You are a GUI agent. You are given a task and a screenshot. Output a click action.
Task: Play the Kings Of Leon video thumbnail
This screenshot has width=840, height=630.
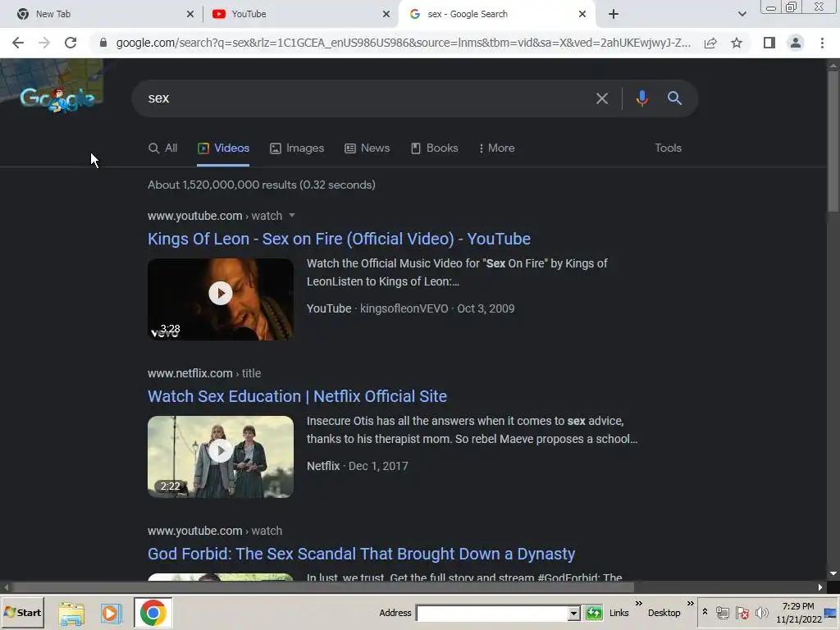(x=221, y=299)
